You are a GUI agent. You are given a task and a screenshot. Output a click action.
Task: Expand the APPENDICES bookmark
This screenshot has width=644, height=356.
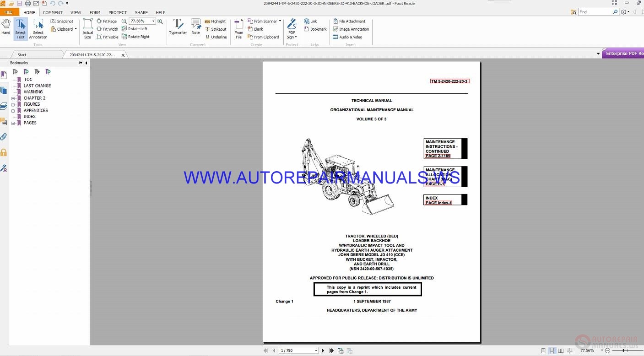click(x=13, y=110)
